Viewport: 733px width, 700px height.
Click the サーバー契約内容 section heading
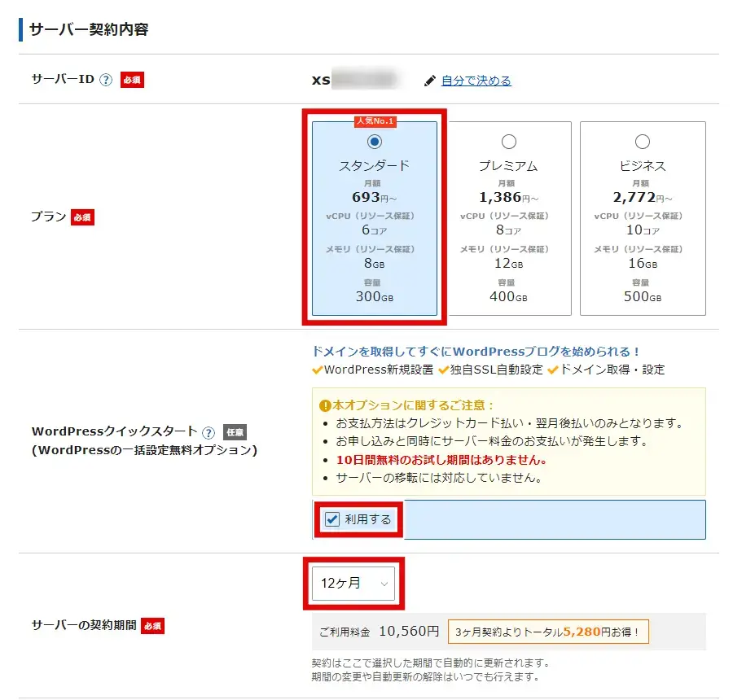pos(89,29)
